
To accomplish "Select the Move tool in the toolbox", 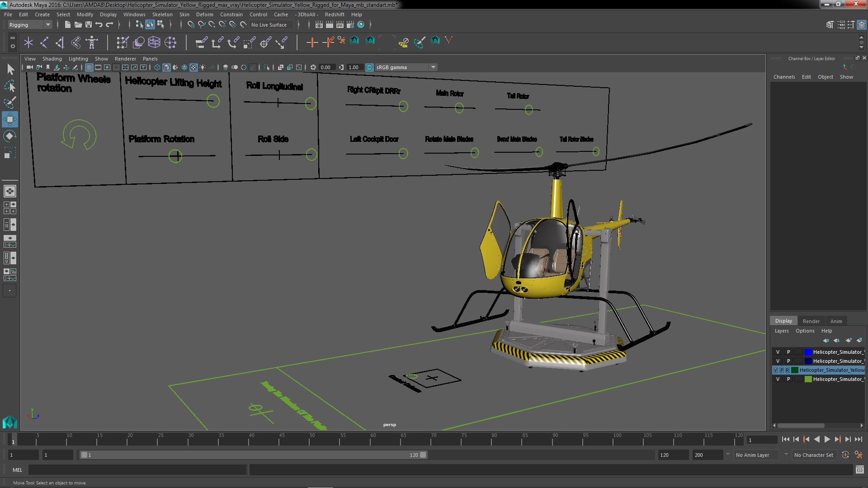I will tap(9, 119).
